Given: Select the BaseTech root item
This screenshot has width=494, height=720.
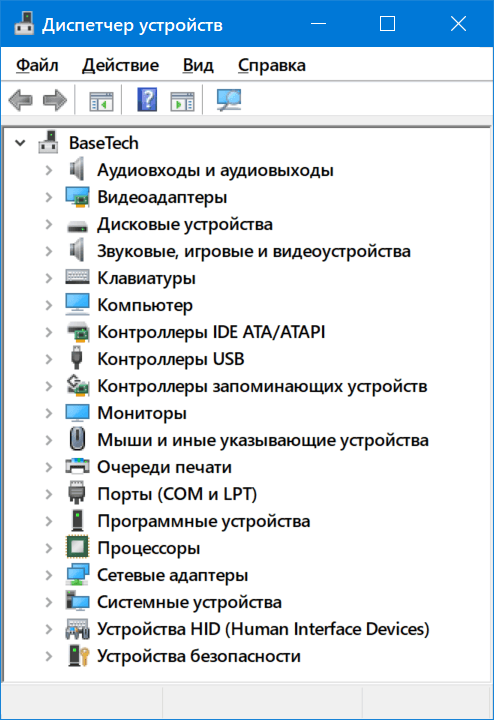Looking at the screenshot, I should coord(104,143).
